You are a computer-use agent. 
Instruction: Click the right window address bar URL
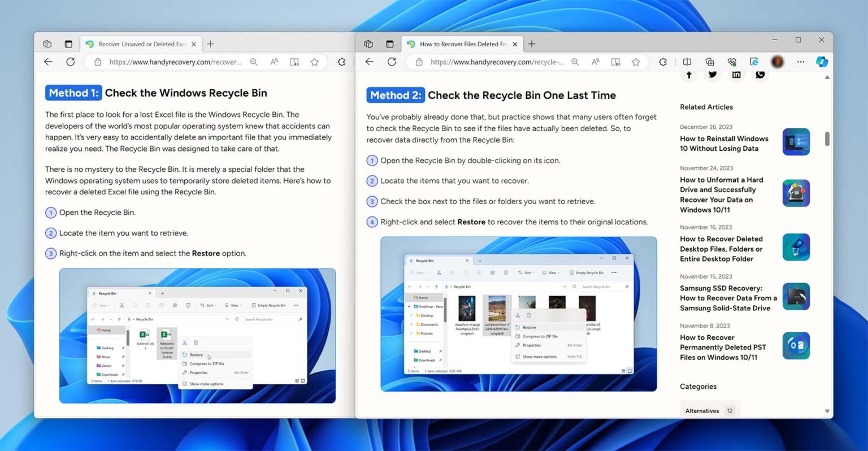click(x=497, y=62)
